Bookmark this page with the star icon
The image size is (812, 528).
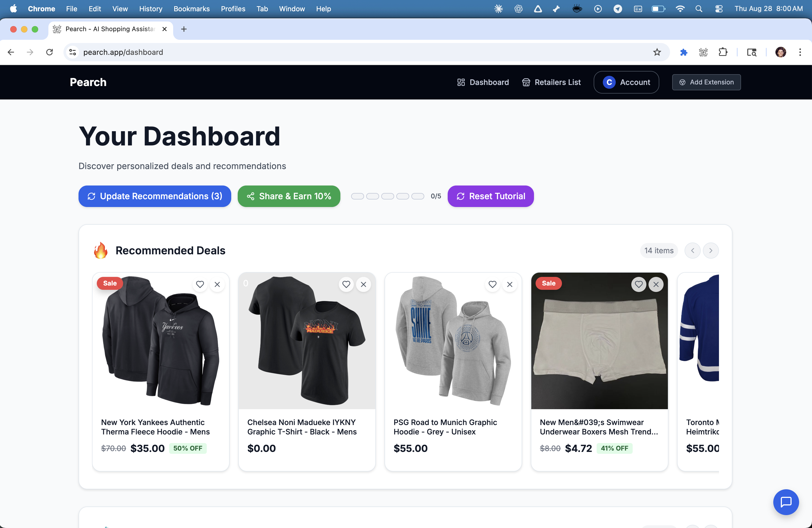point(657,52)
